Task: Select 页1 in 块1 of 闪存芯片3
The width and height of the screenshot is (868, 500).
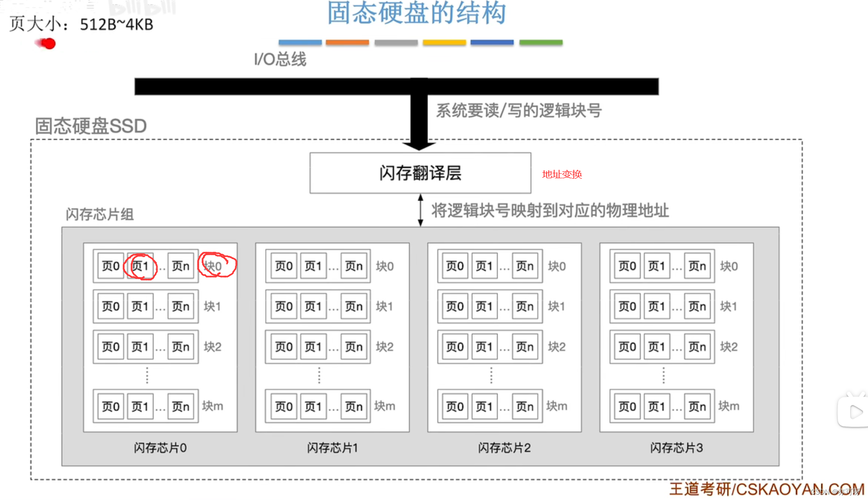Action: [x=656, y=306]
